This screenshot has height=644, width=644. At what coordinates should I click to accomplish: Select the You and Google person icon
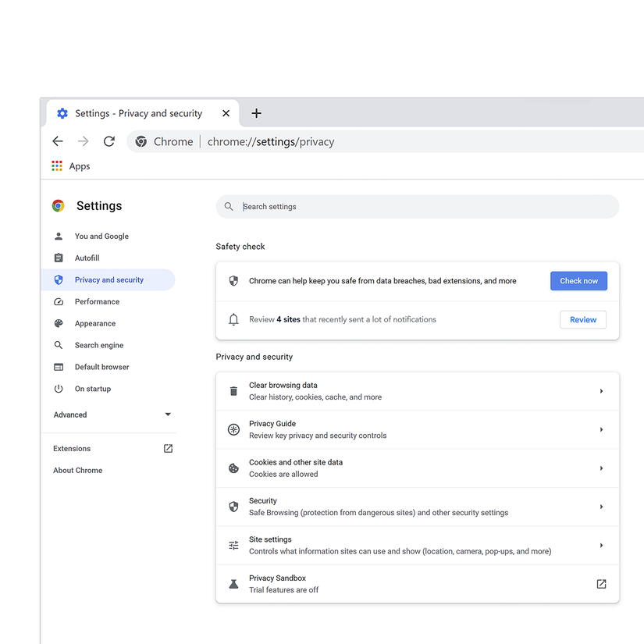pyautogui.click(x=58, y=236)
